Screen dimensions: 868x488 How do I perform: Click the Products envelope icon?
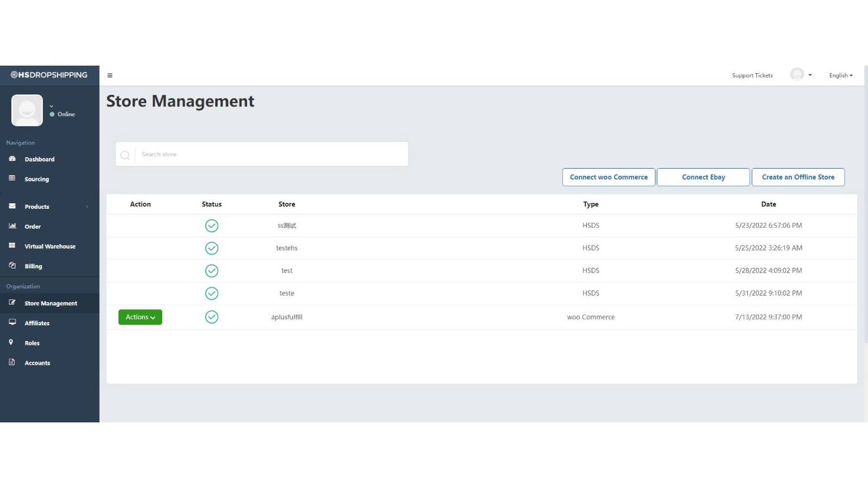(x=12, y=206)
